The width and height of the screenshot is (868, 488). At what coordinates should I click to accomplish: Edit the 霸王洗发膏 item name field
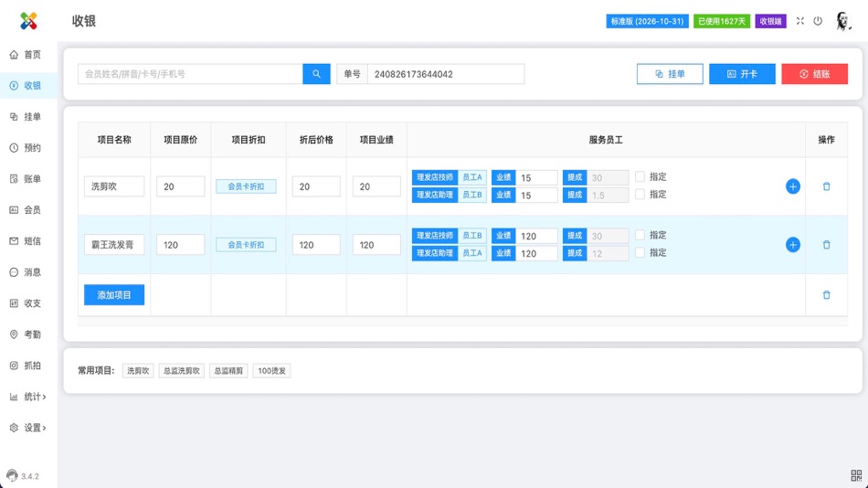[114, 245]
